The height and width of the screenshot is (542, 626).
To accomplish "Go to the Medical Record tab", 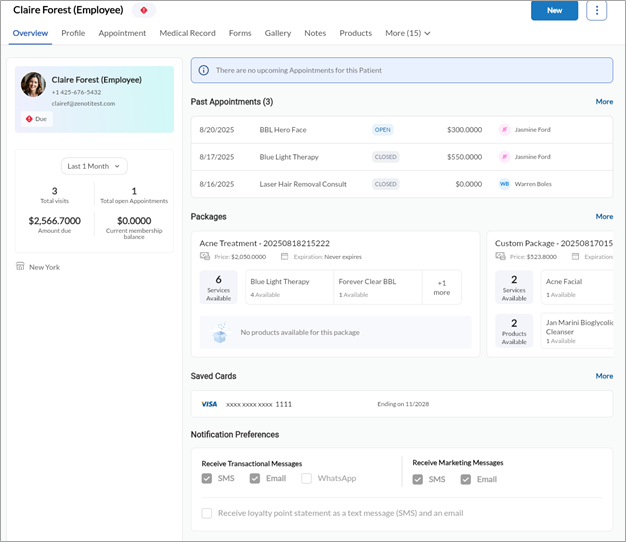I will (187, 33).
